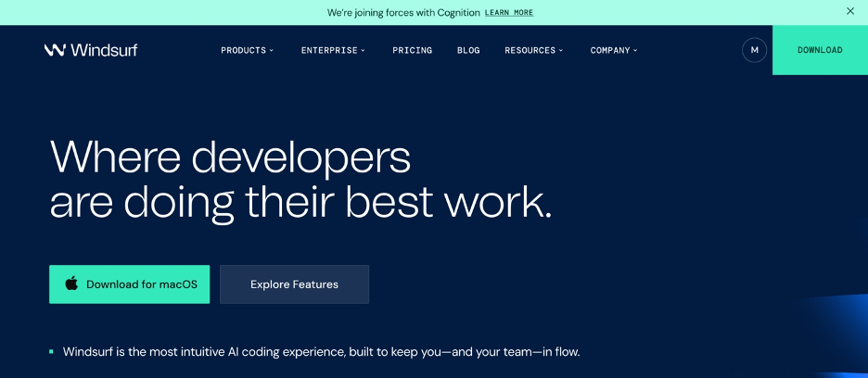
Task: Open the Enterprise menu
Action: click(327, 50)
